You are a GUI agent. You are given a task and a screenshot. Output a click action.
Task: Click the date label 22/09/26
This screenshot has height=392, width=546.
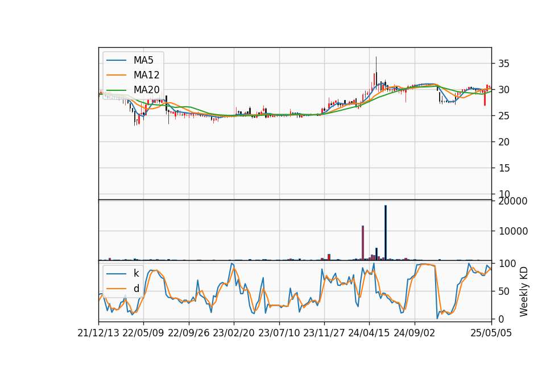click(188, 333)
